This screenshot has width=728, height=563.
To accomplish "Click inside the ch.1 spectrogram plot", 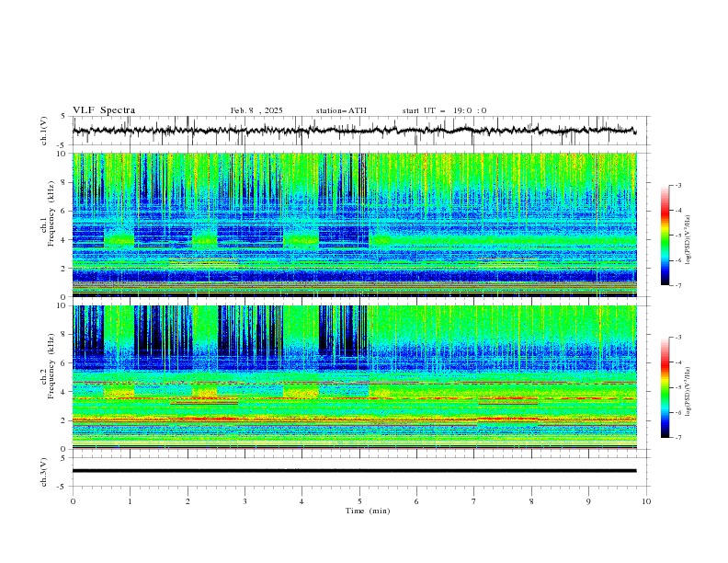I will (x=354, y=224).
